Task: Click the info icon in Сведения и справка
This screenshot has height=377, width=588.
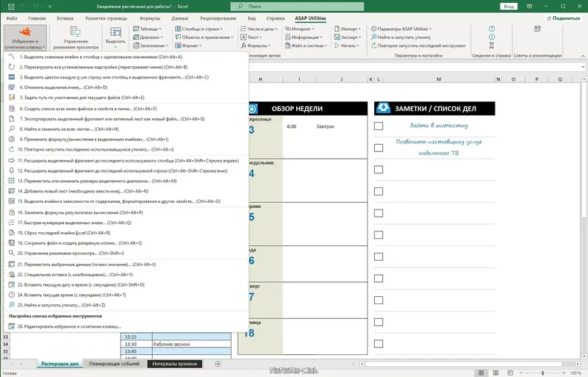Action: point(492,37)
